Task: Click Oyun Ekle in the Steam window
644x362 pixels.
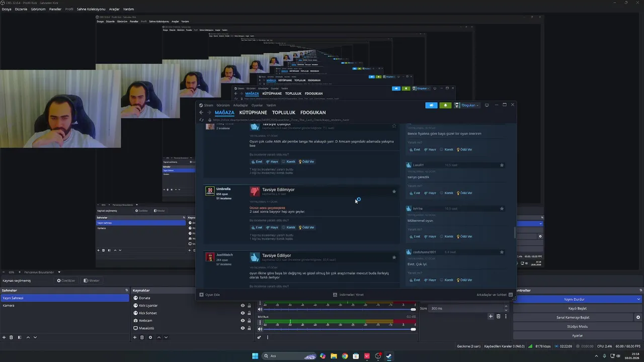Action: 210,295
